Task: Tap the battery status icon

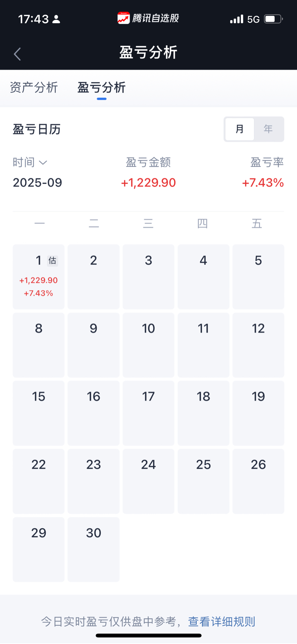Action: (x=273, y=19)
